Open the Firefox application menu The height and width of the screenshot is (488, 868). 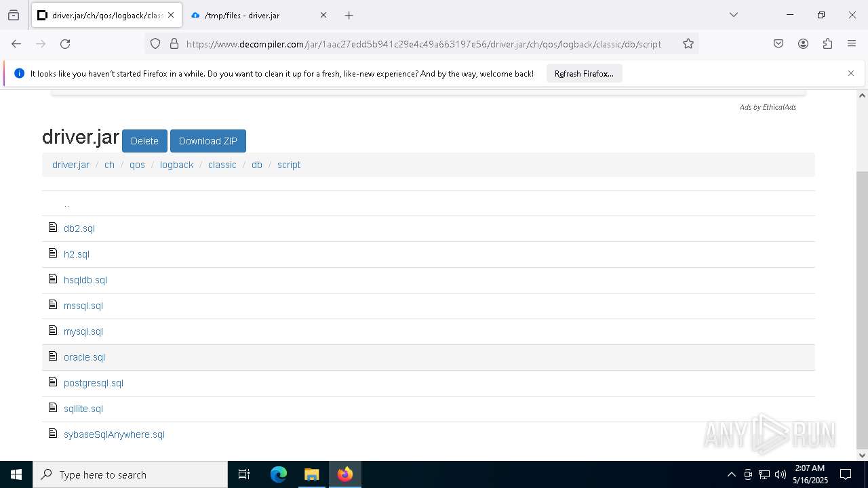pos(852,43)
